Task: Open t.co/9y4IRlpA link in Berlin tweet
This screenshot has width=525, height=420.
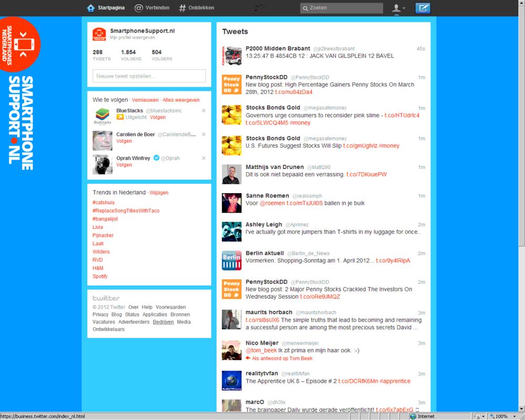Action: click(x=393, y=260)
